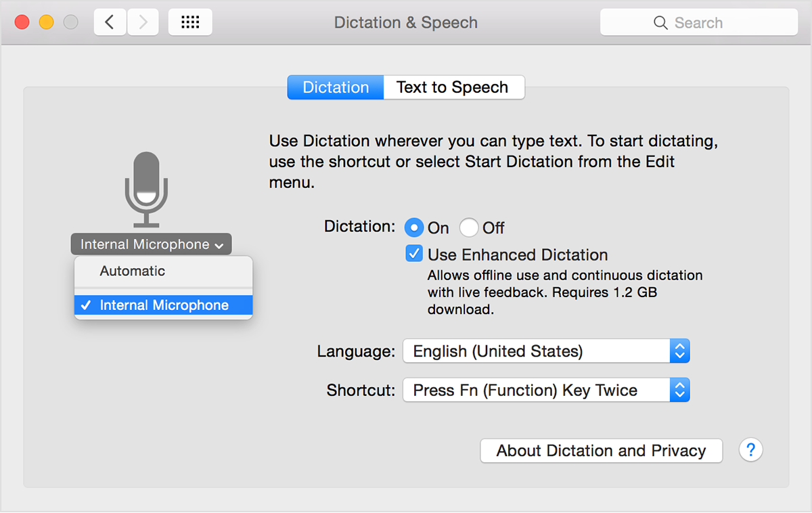The image size is (812, 513).
Task: Click the search magnifying glass icon
Action: click(661, 23)
